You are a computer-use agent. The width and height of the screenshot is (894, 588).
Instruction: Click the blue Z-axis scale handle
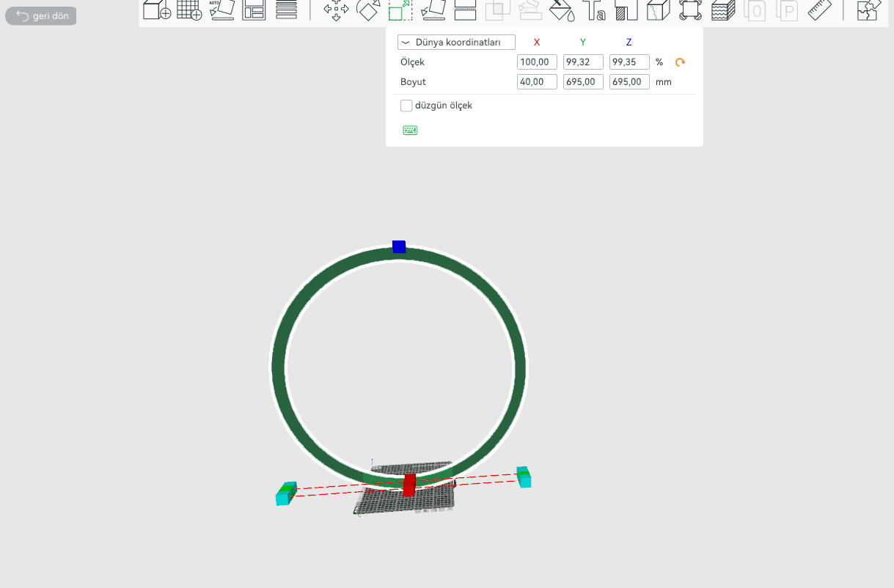(x=399, y=246)
